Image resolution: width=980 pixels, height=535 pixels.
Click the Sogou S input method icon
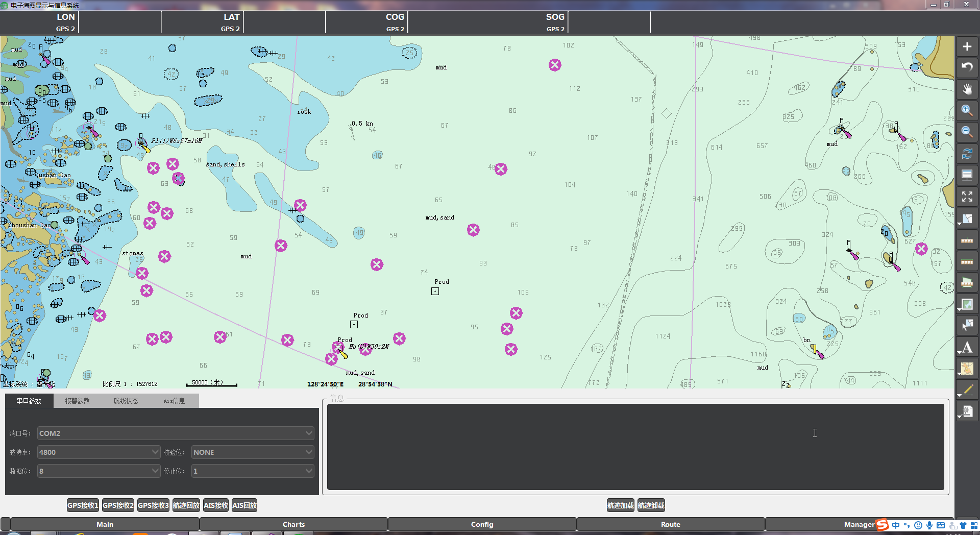pyautogui.click(x=883, y=525)
